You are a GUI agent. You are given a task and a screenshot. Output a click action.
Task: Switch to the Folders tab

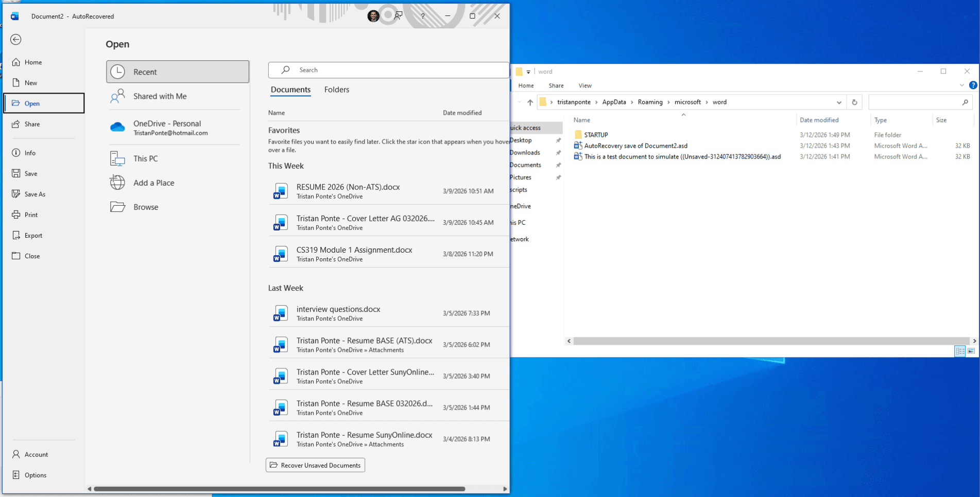(x=336, y=90)
